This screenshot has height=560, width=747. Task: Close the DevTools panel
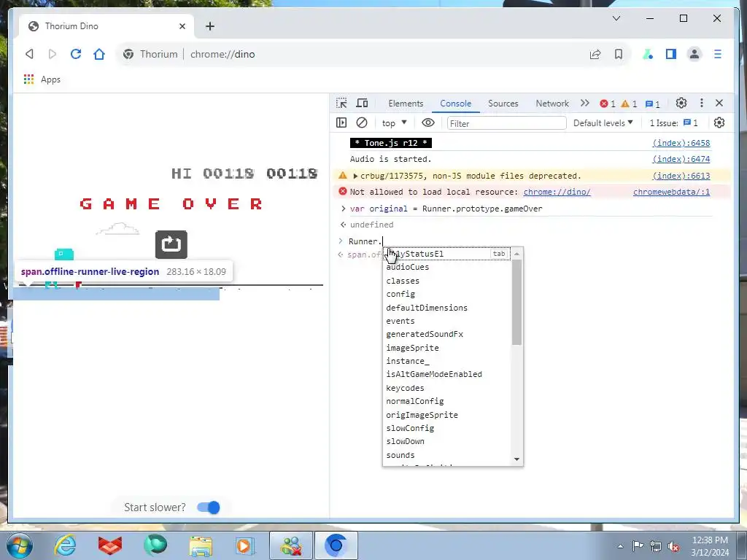click(719, 103)
